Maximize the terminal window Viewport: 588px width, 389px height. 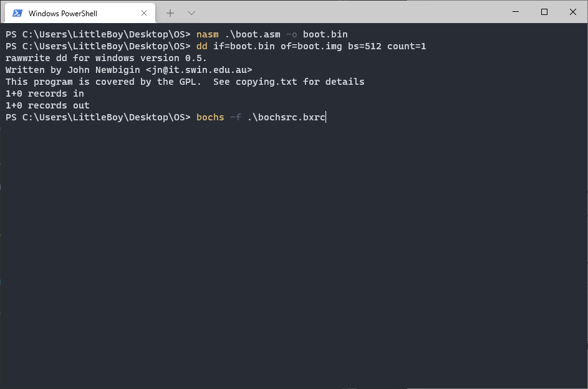click(x=544, y=12)
